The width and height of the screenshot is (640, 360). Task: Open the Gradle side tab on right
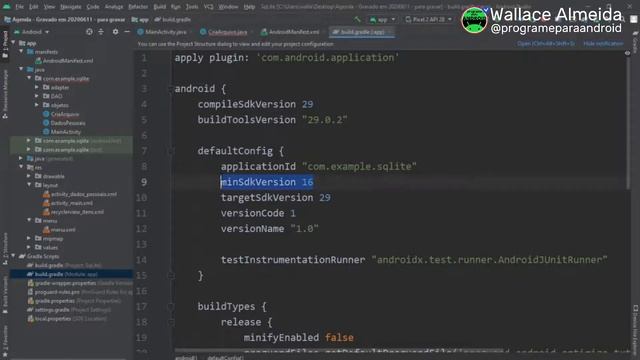635,41
